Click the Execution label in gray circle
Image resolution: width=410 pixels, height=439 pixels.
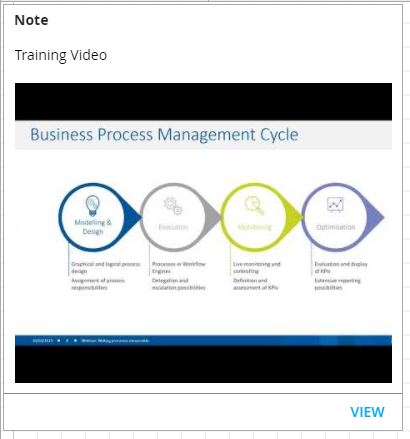coord(173,227)
